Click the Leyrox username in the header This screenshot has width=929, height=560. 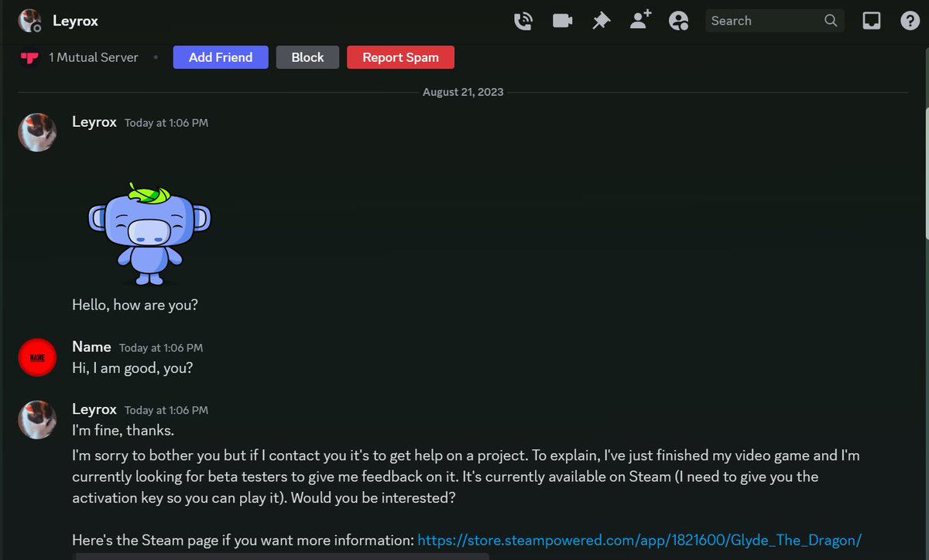75,21
